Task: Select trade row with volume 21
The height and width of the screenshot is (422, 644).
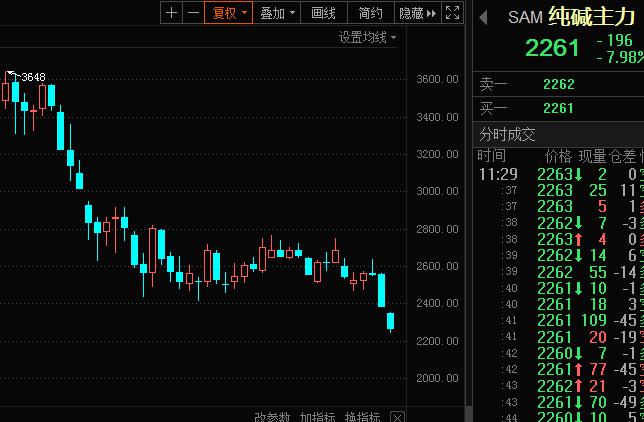Action: tap(560, 386)
